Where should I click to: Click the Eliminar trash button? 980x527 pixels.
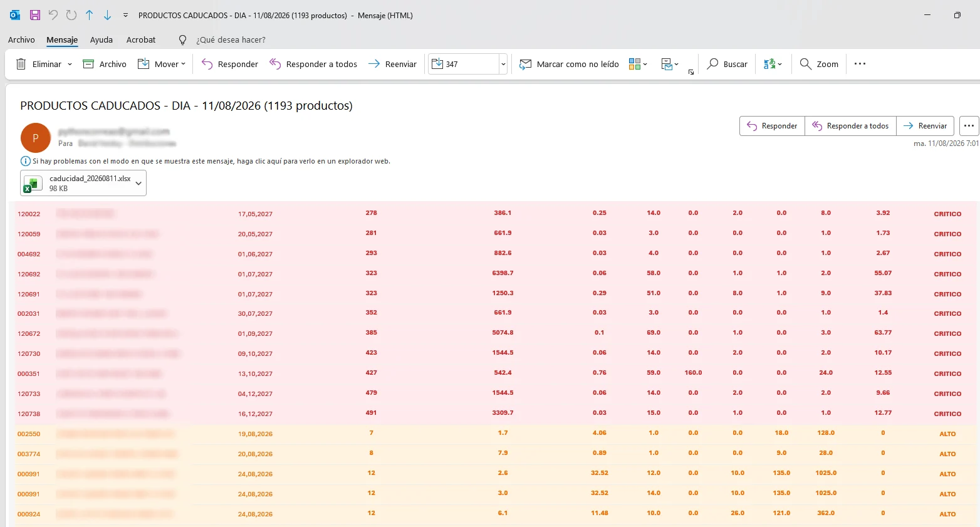pyautogui.click(x=38, y=64)
